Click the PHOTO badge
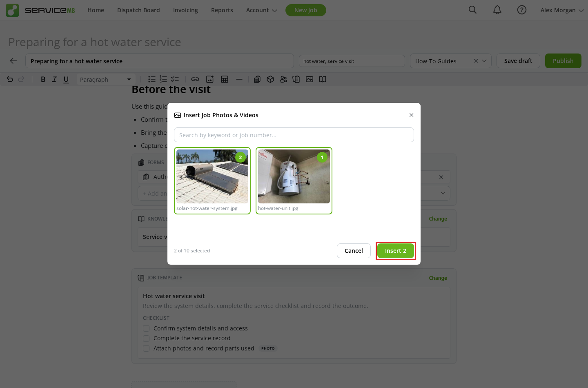The height and width of the screenshot is (388, 588). [x=268, y=348]
